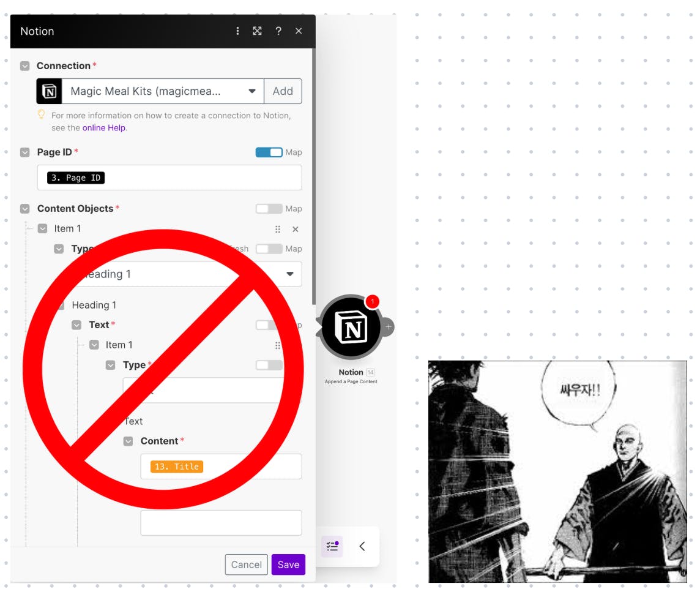Open the Magic Meal Kits connection dropdown
700x600 pixels.
[163, 91]
